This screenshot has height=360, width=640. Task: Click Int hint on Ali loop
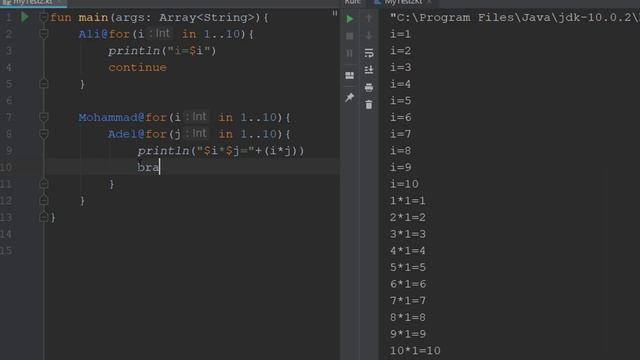[160, 33]
